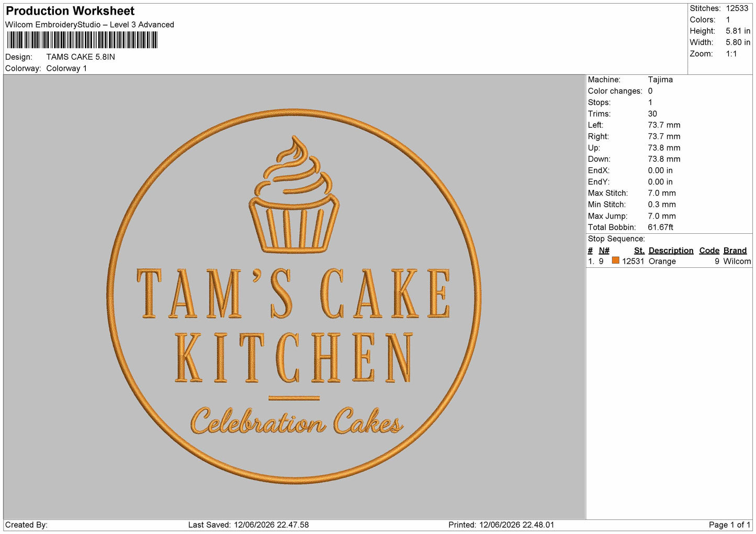
Task: Click the Left value '73.7 mm'
Action: pos(664,125)
